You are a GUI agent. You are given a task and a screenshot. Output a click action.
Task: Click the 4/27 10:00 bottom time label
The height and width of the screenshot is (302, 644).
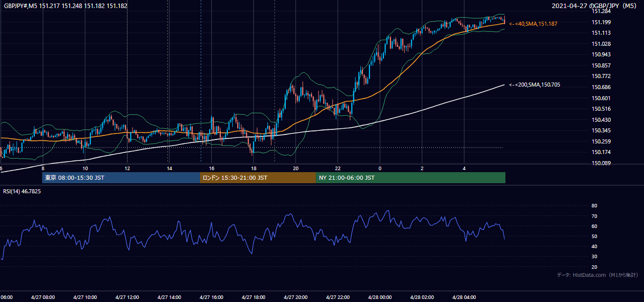85,297
